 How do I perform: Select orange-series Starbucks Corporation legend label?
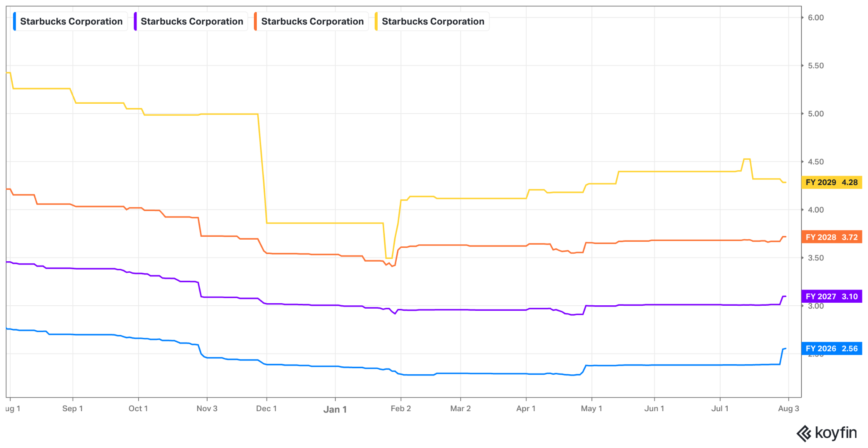[312, 22]
